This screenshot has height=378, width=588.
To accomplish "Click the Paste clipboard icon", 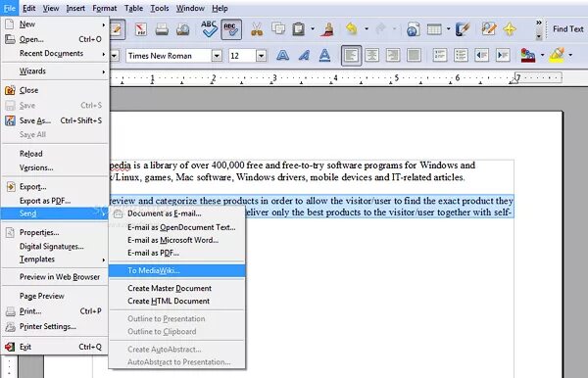I will click(x=299, y=29).
